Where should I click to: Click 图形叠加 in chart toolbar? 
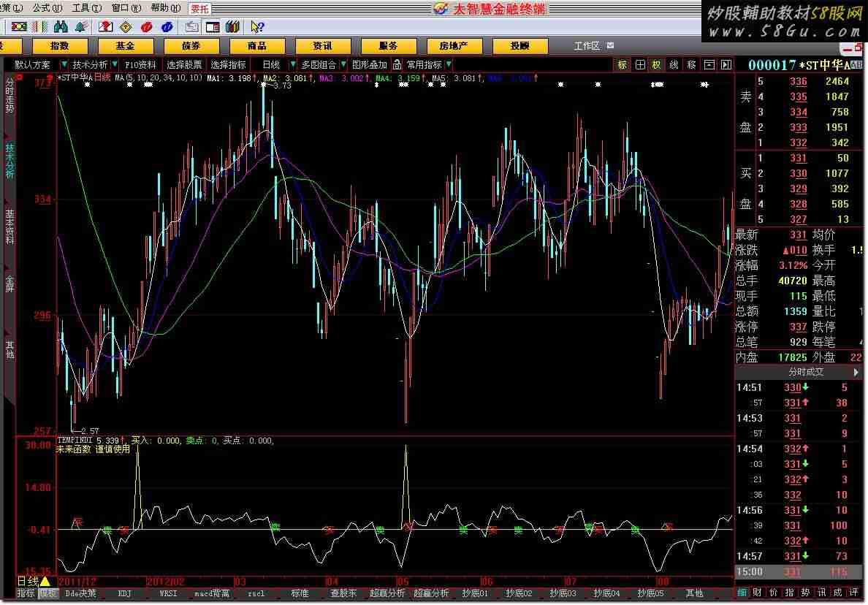(369, 65)
